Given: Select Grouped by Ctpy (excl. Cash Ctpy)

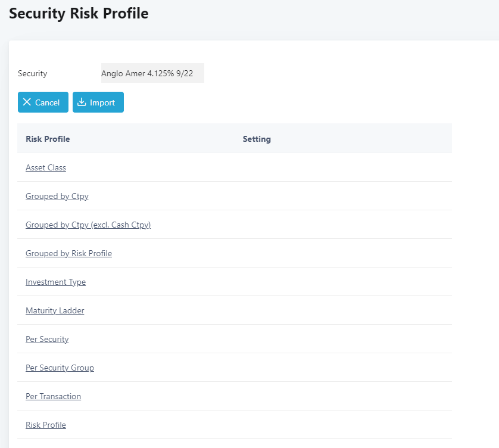Looking at the screenshot, I should (x=88, y=225).
